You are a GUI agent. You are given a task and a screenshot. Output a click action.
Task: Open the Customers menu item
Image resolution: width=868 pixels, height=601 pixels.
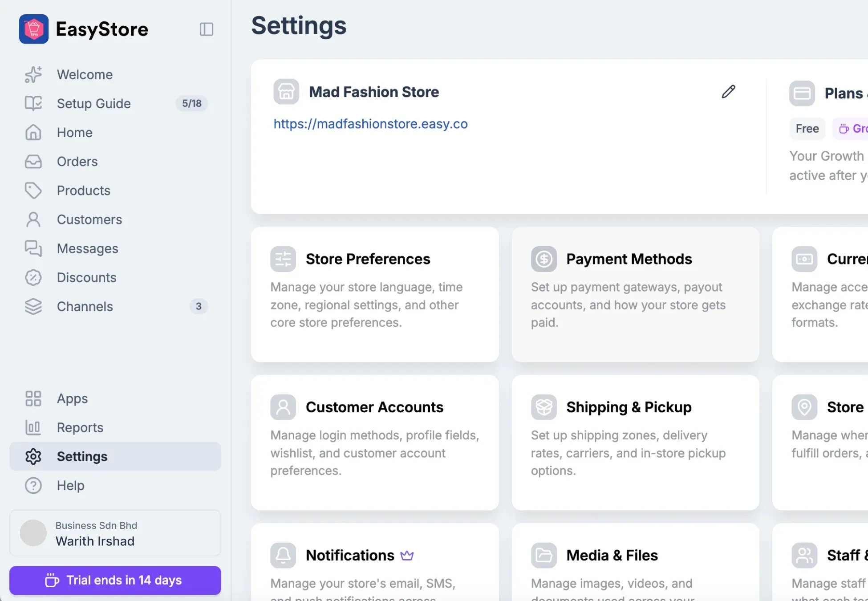tap(115, 219)
